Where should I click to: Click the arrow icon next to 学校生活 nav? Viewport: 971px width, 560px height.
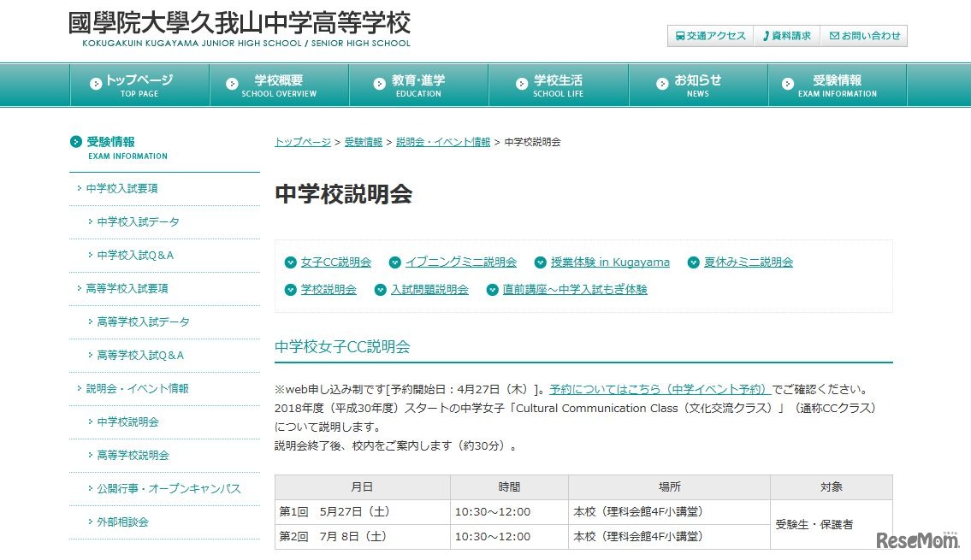coord(522,84)
